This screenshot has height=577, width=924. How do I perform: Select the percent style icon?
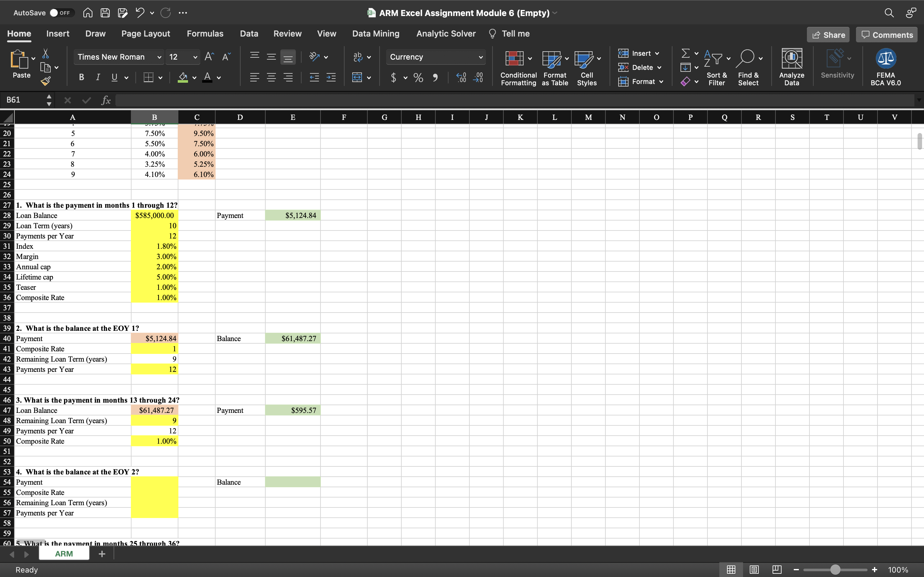point(417,78)
